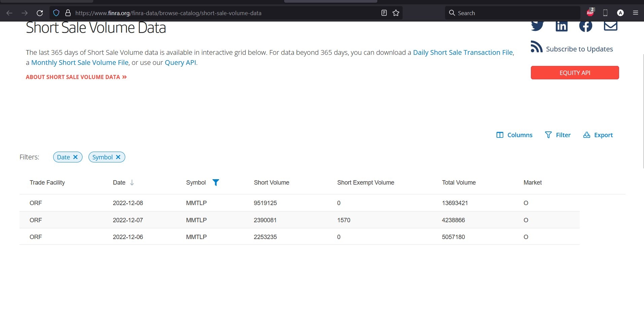Open Monthly Short Sale Volume File link
Viewport: 644px width, 310px height.
pos(80,63)
